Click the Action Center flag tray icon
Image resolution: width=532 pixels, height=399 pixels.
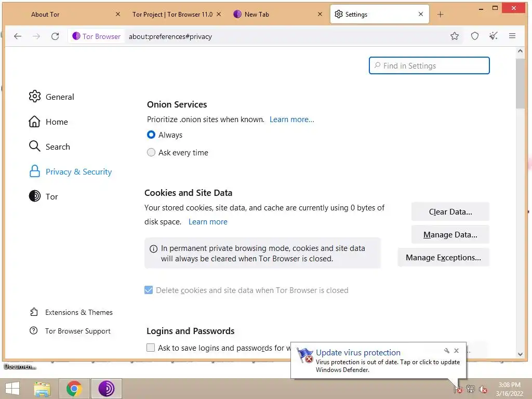(x=458, y=389)
